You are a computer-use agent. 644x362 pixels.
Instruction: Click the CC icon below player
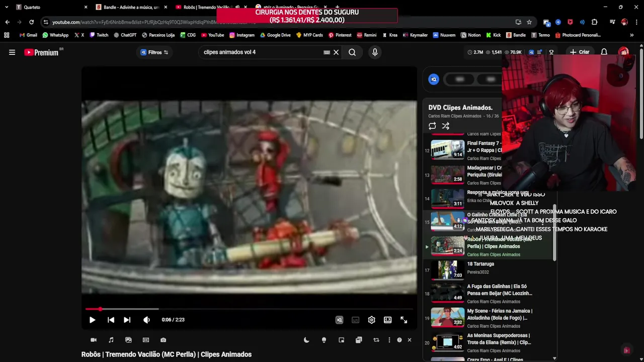[x=146, y=340]
